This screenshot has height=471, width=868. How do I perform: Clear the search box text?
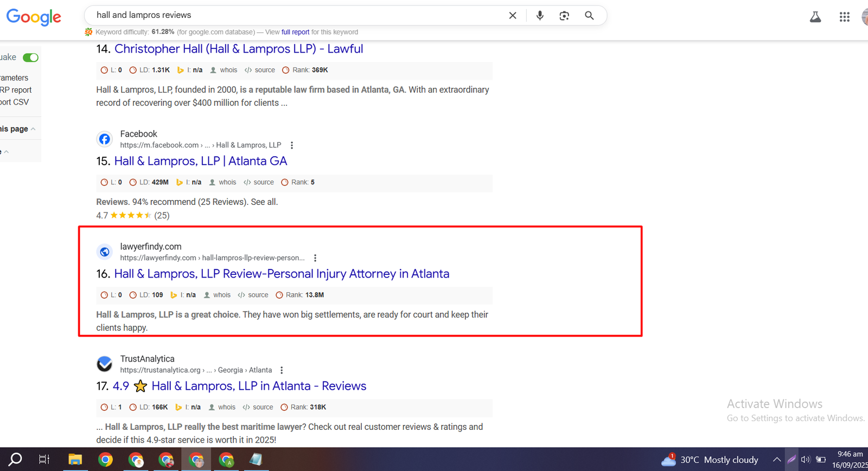tap(513, 16)
